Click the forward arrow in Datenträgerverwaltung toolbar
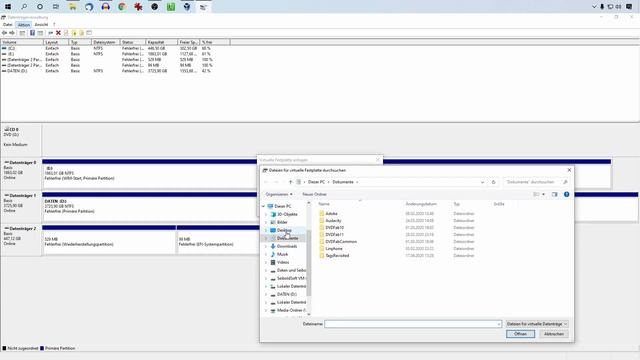Screen dimensions: 640x360 pos(12,33)
